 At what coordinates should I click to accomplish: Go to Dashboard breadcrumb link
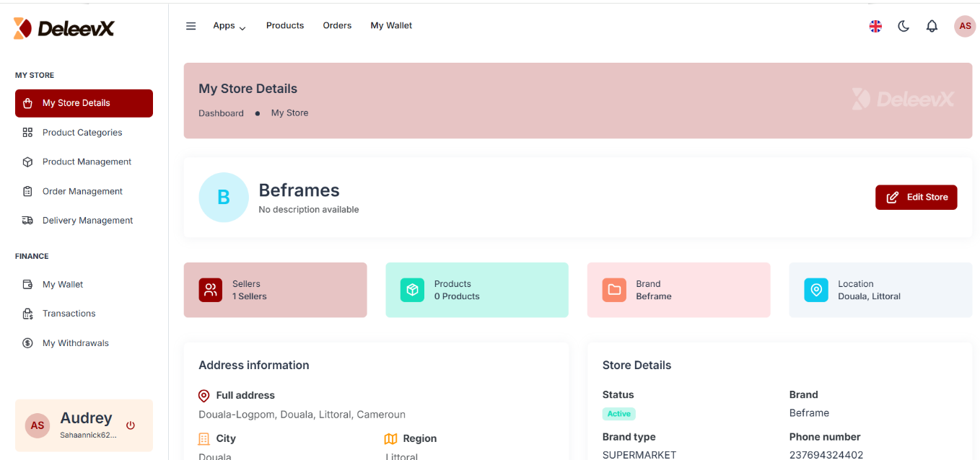click(x=221, y=113)
